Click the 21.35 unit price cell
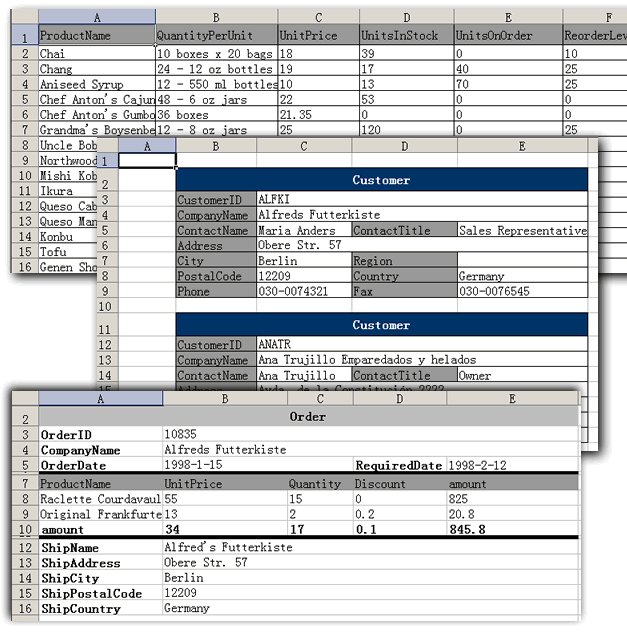The image size is (627, 643). [x=319, y=114]
